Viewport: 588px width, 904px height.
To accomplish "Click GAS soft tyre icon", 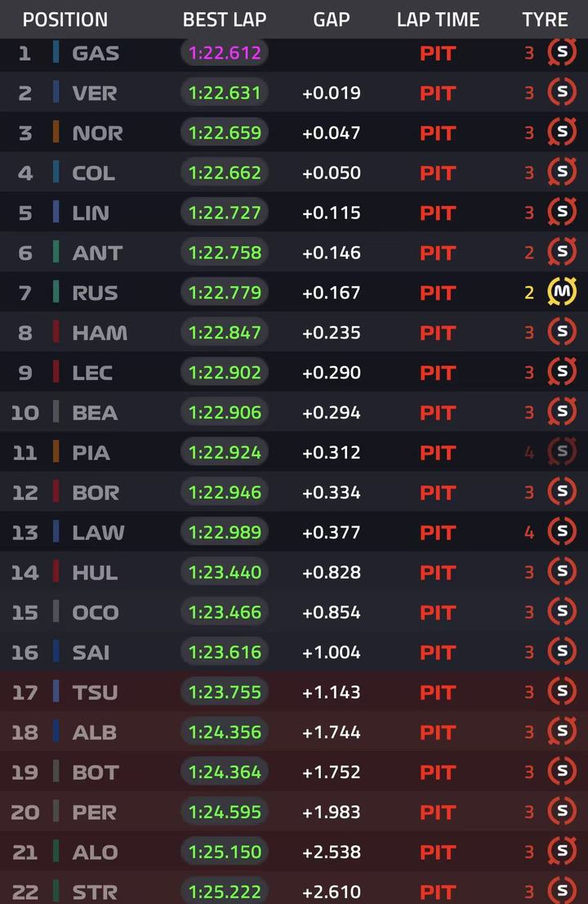I will tap(562, 52).
